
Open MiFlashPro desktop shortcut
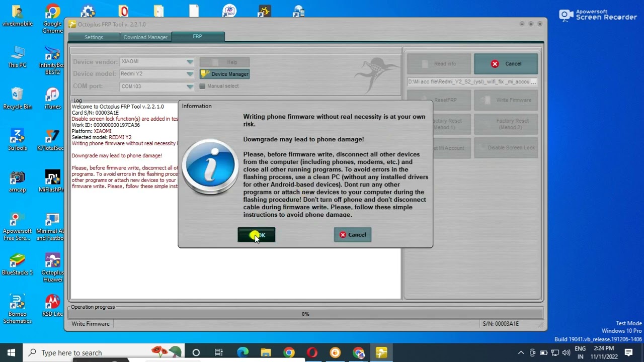point(51,182)
